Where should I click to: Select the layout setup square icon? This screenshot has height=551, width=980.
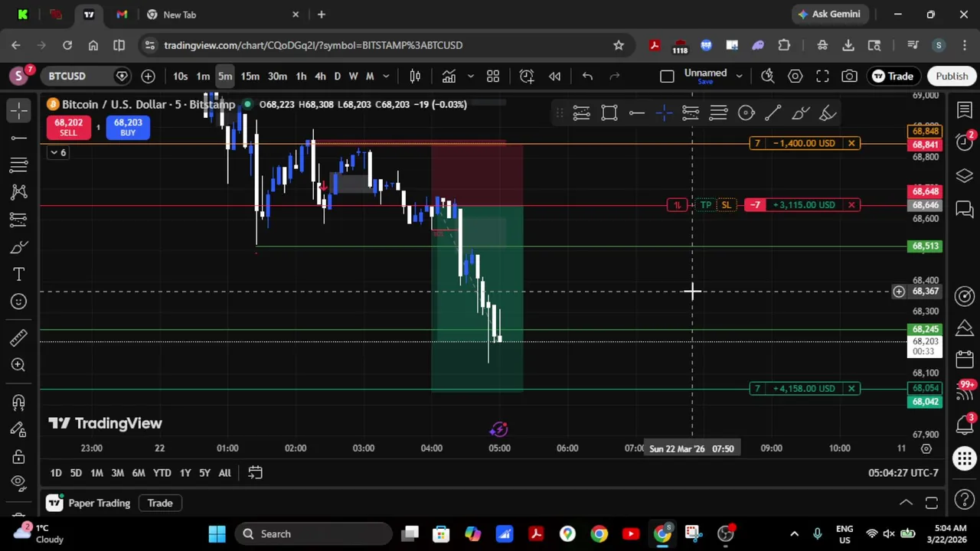click(667, 76)
